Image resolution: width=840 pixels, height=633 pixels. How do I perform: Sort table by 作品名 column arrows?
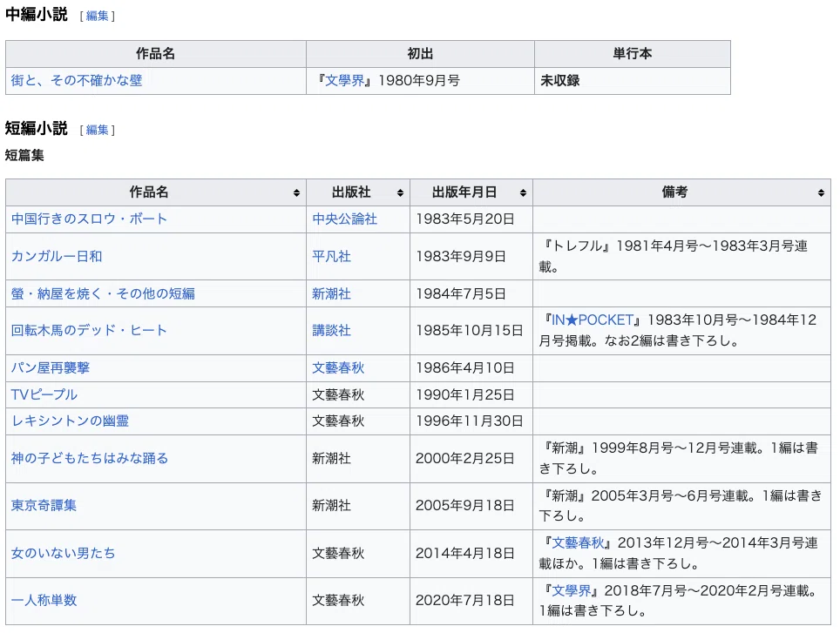(x=296, y=193)
